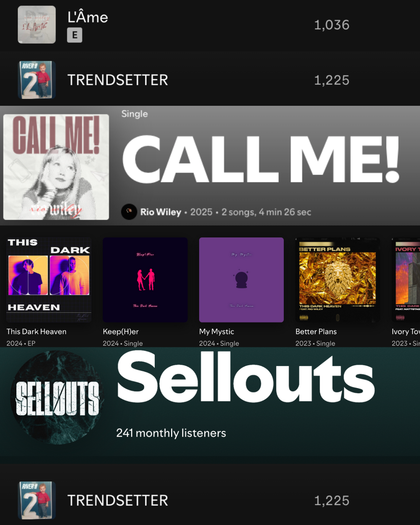The image size is (420, 525).
Task: Open This Dark Heaven EP cover
Action: tap(49, 280)
